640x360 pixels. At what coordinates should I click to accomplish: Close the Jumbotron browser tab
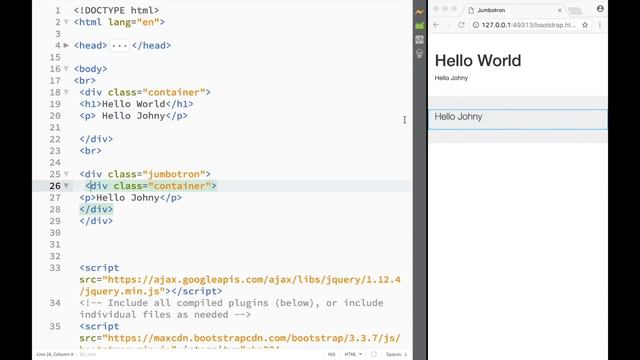560,10
